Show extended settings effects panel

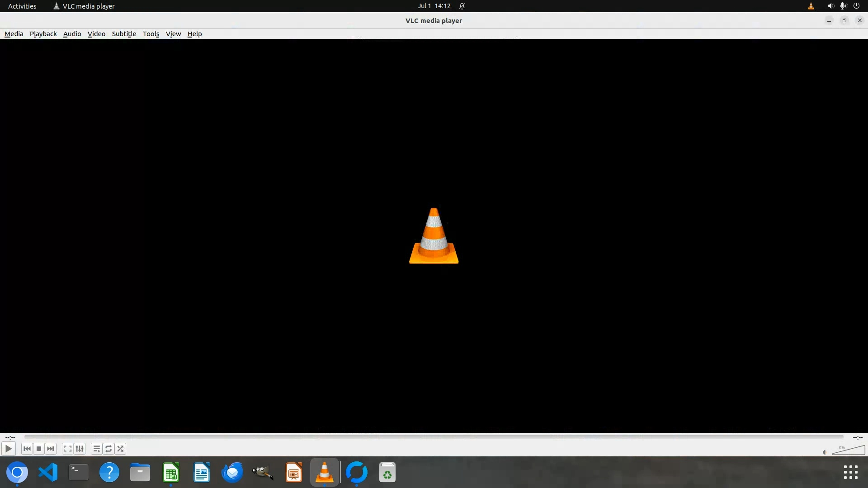80,449
